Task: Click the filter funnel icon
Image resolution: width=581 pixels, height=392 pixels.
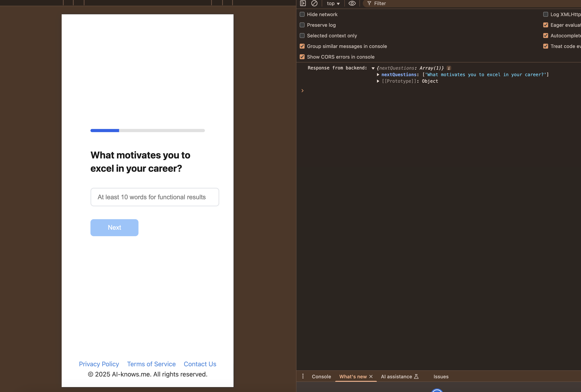Action: [369, 3]
